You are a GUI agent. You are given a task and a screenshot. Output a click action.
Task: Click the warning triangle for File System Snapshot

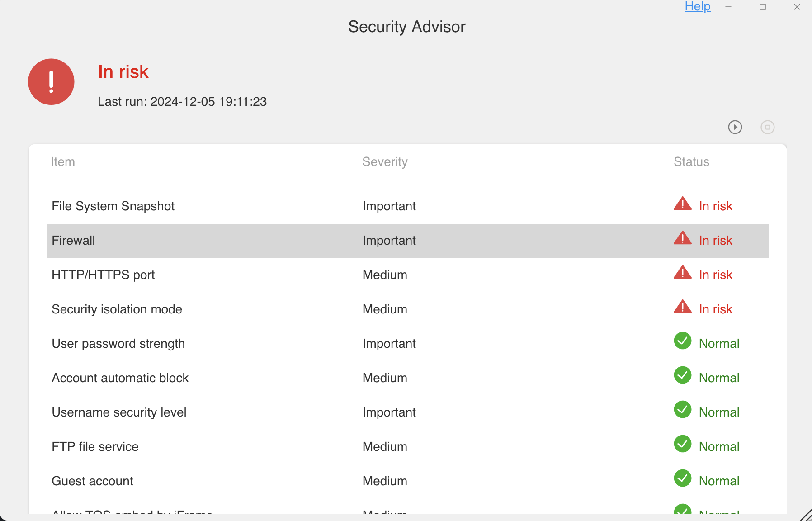pyautogui.click(x=682, y=204)
